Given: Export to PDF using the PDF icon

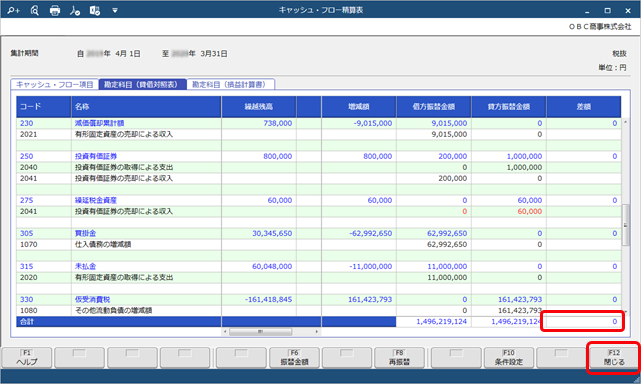Looking at the screenshot, I should [x=75, y=10].
